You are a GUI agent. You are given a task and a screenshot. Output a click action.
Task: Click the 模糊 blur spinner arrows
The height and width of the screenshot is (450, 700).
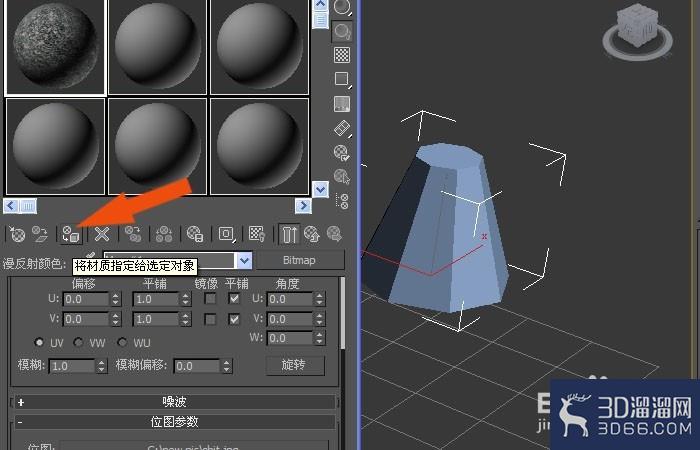101,367
